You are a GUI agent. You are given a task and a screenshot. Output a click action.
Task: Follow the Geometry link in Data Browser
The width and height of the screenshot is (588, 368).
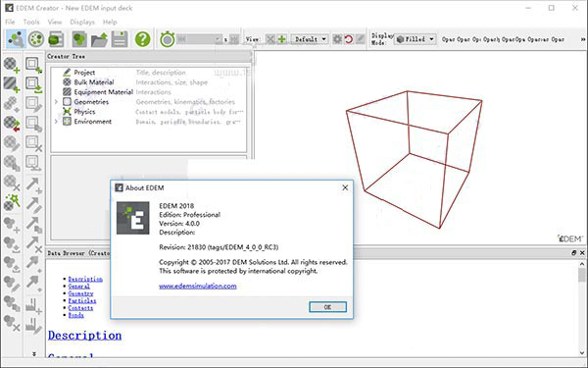click(80, 293)
